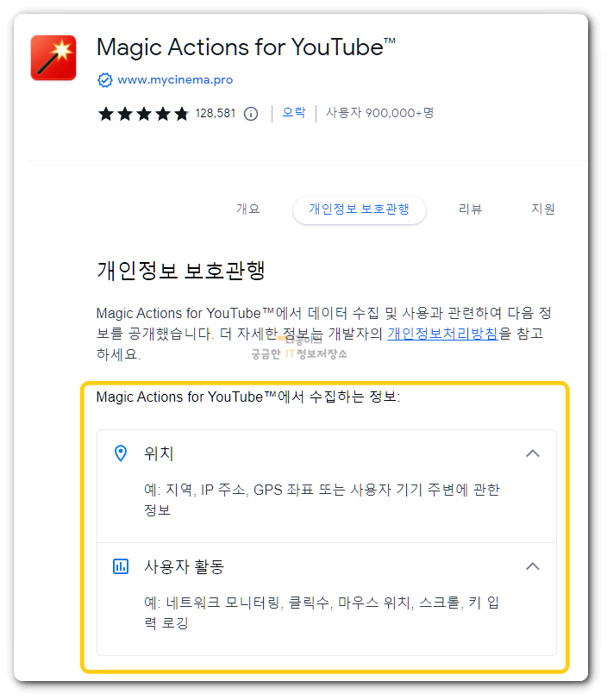Click the 위치 section title

point(159,453)
